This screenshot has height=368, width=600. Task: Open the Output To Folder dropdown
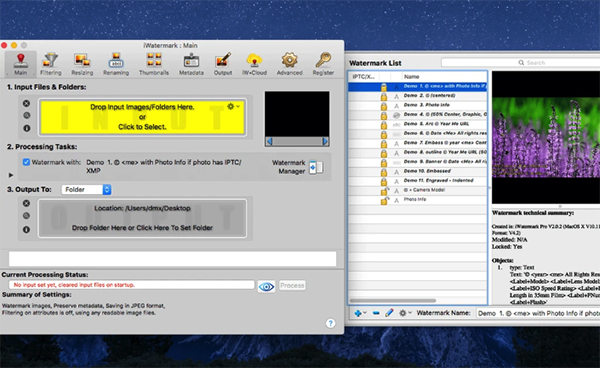[86, 190]
